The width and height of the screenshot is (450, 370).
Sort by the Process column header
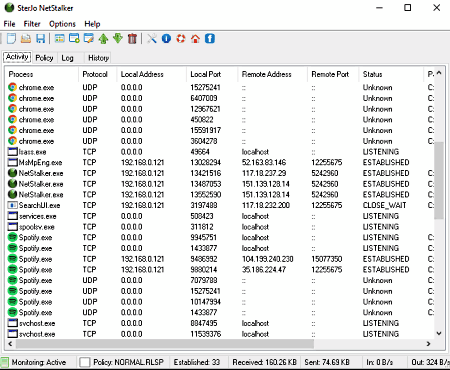coord(42,74)
